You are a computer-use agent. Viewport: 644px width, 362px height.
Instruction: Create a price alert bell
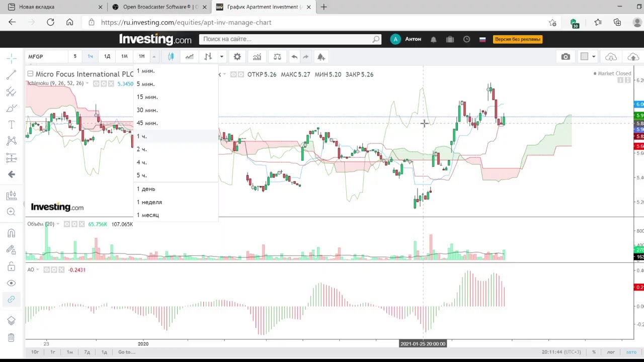coord(321,57)
